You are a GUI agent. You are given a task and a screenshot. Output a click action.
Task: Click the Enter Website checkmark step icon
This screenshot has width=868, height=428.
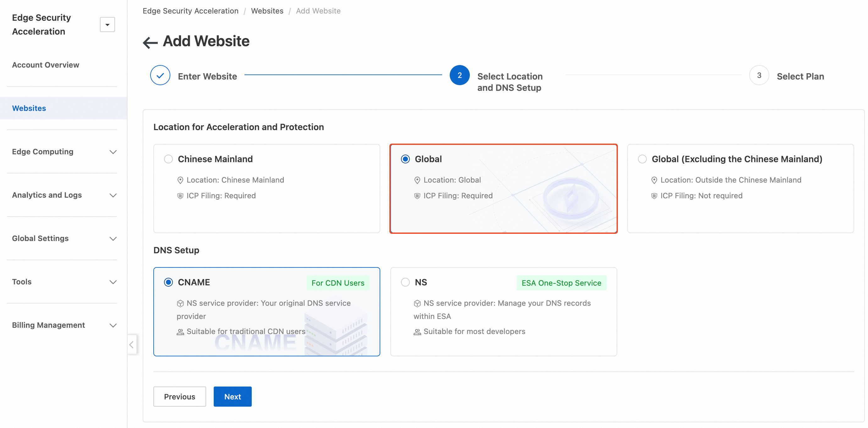(x=160, y=75)
